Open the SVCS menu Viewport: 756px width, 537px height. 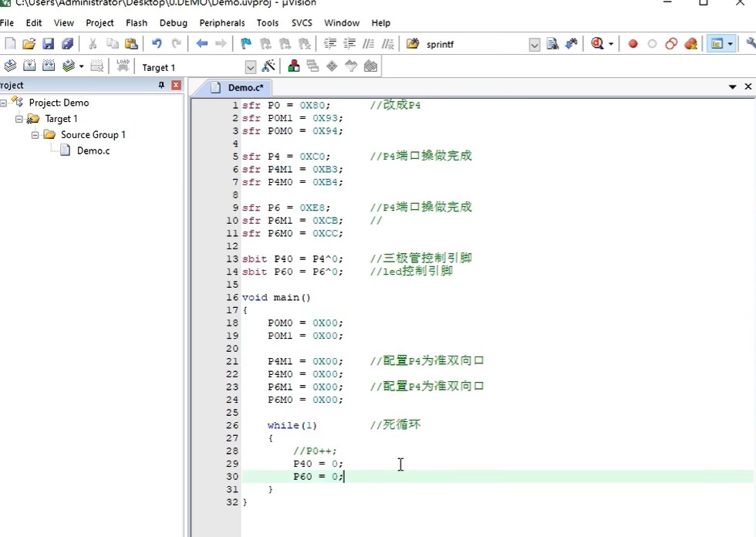302,22
